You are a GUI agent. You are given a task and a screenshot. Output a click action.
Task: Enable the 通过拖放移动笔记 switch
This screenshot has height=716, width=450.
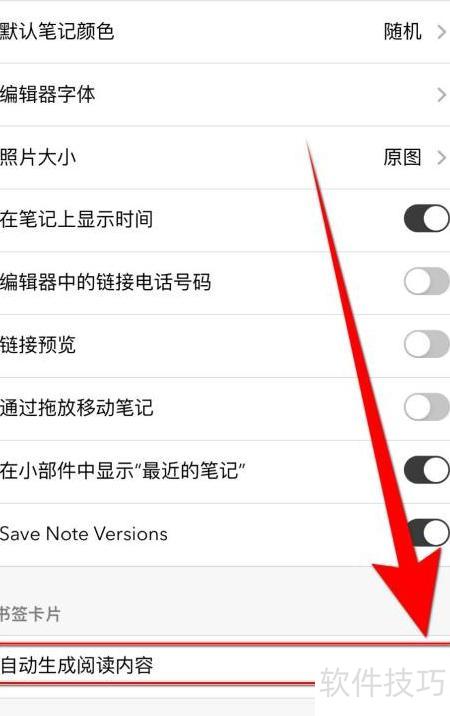coord(427,407)
